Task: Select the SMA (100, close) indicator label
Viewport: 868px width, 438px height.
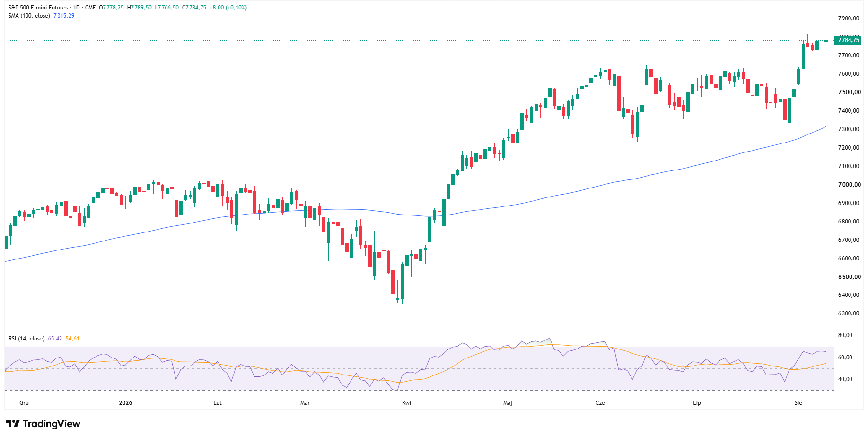Action: pyautogui.click(x=29, y=16)
